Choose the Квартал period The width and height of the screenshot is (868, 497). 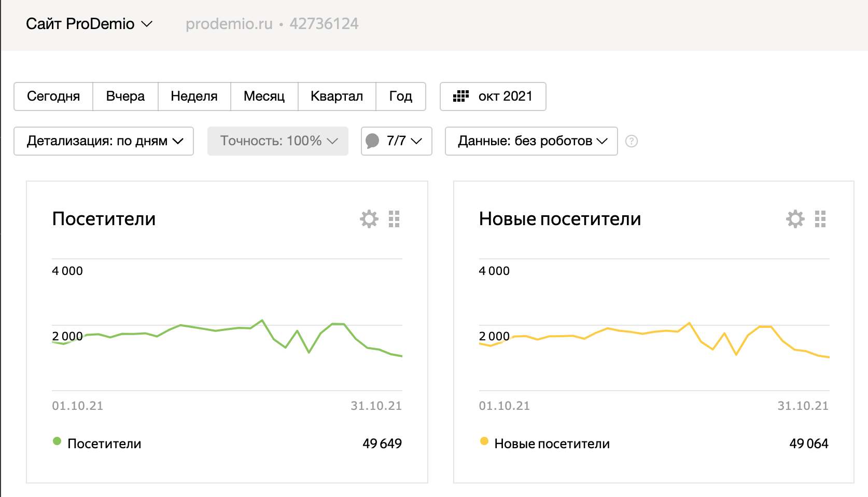pyautogui.click(x=337, y=96)
